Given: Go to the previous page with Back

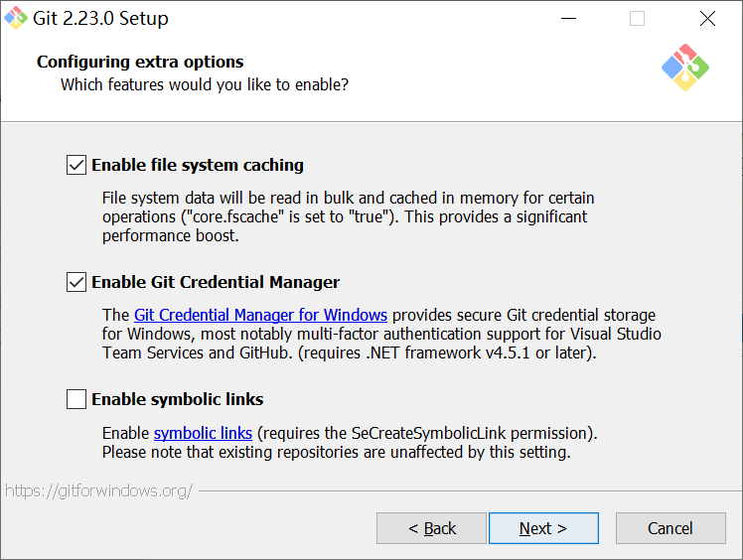Looking at the screenshot, I should tap(431, 528).
